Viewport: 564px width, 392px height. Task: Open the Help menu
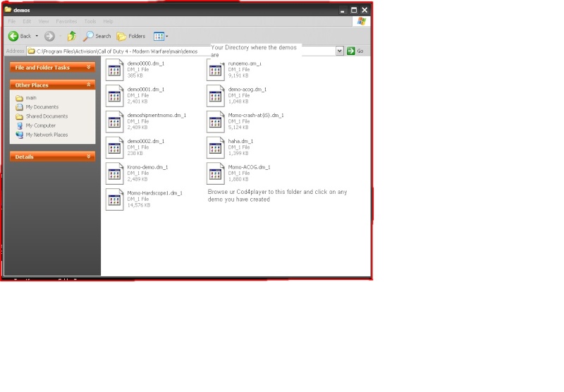click(109, 21)
